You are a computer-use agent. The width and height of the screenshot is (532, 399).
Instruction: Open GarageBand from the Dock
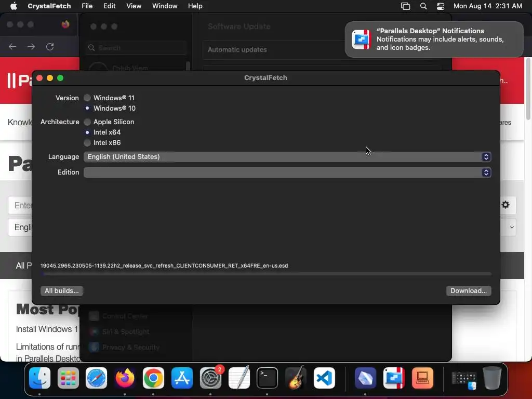tap(296, 378)
